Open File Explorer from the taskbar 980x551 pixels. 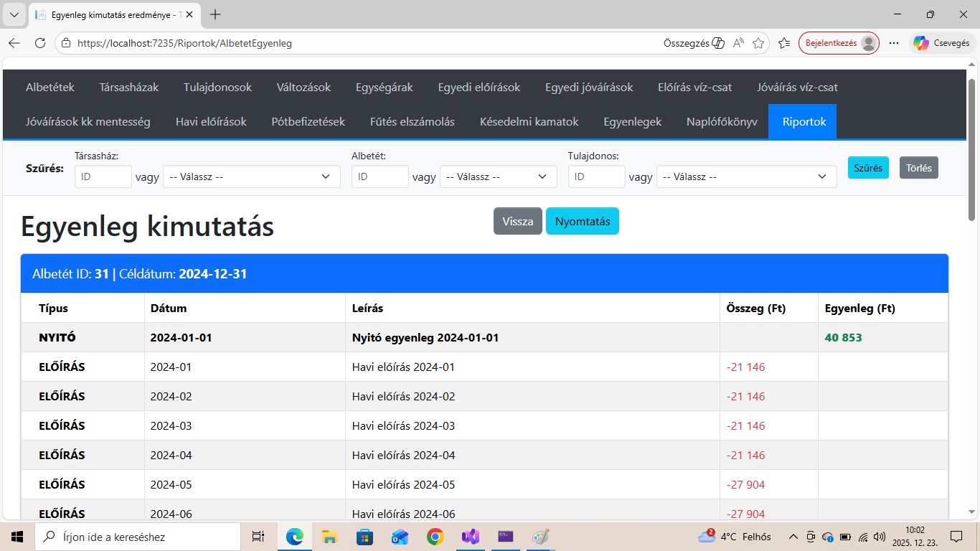pyautogui.click(x=329, y=537)
